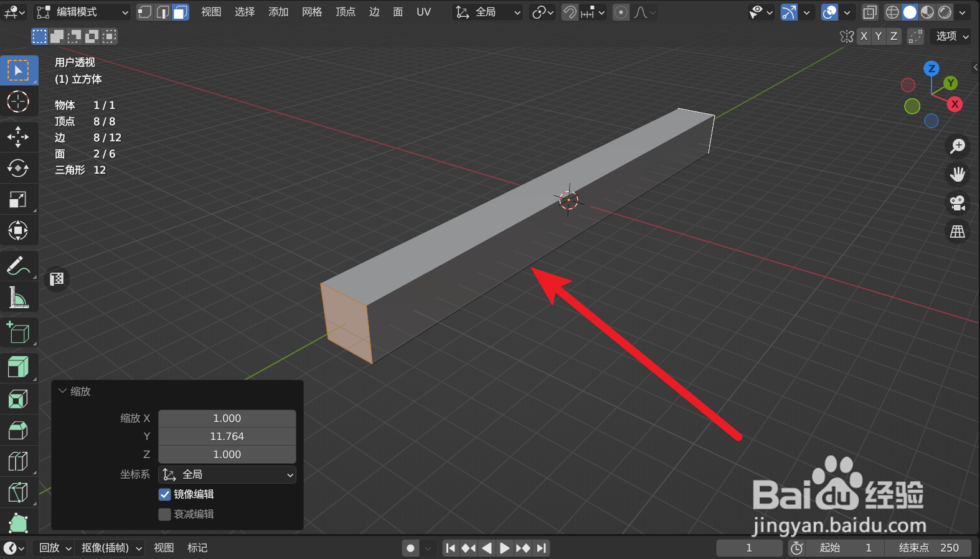Jump to the last frame
The width and height of the screenshot is (980, 559).
(x=542, y=548)
